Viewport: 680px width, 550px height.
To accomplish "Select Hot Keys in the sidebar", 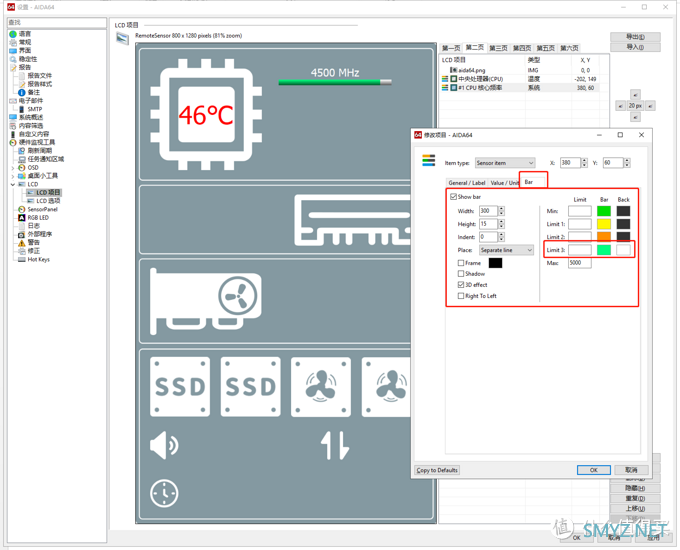I will coord(38,259).
